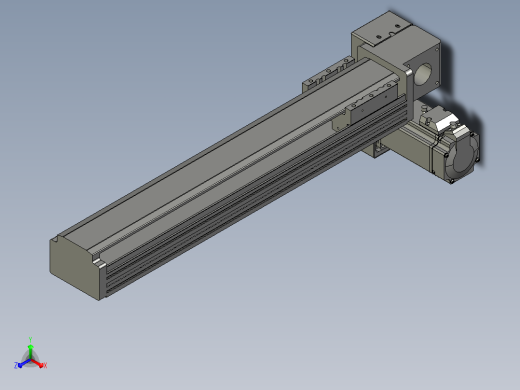Select the round rear end cover of the servo motor
The image size is (520, 390).
[x=463, y=157]
